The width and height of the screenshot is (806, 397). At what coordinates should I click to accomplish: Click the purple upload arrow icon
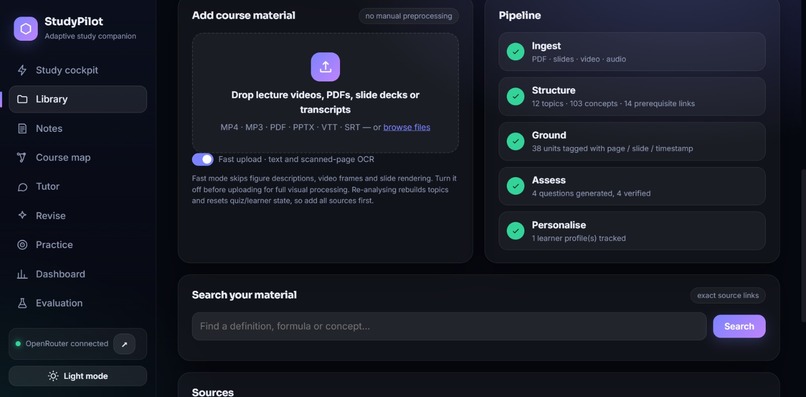point(325,67)
